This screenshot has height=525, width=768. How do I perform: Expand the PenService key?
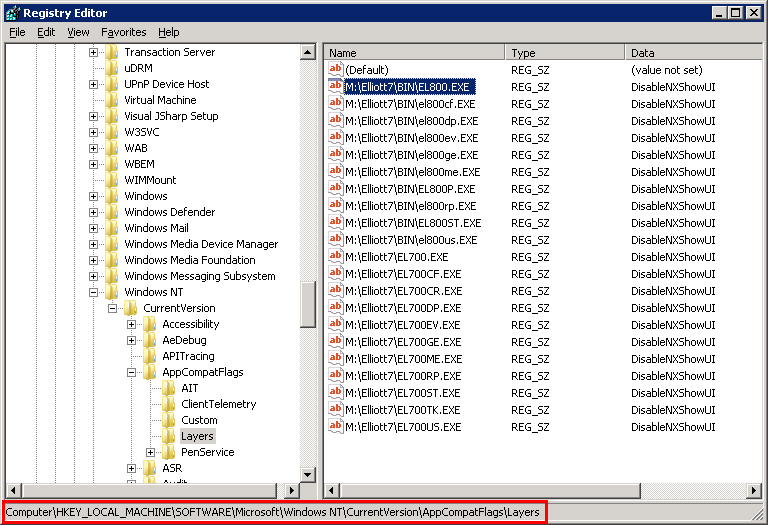(151, 452)
